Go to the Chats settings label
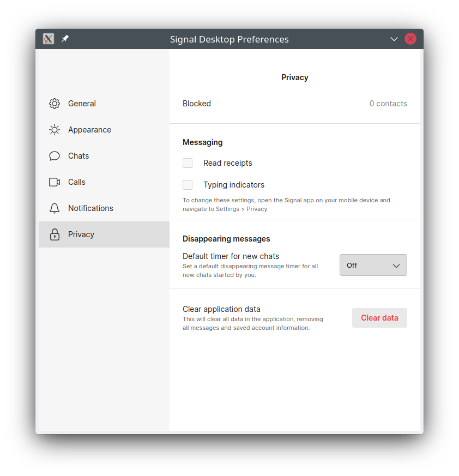Image resolution: width=459 pixels, height=476 pixels. coord(78,156)
